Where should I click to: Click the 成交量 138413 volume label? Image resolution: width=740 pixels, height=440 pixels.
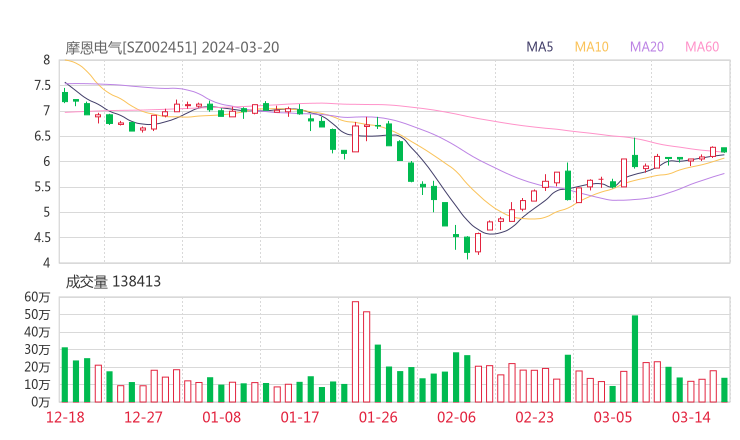pos(113,282)
